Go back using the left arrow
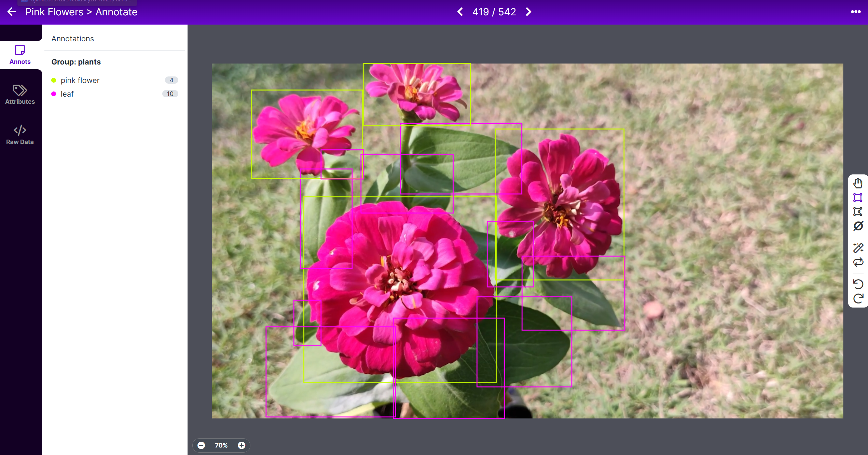Screen dimensions: 868x455 click(12, 12)
